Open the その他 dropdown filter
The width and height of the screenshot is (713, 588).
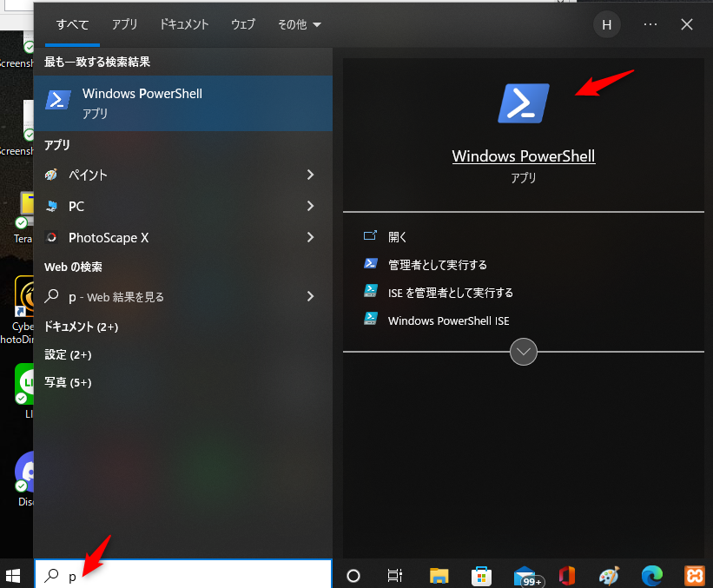click(300, 24)
